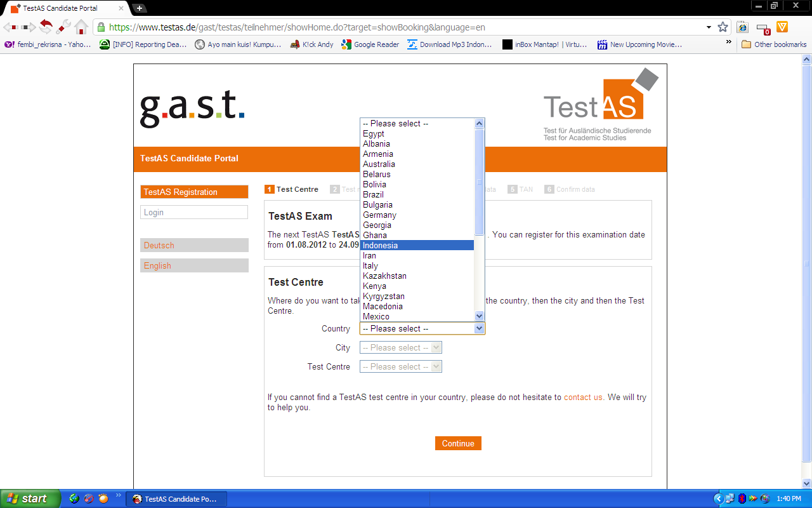Screen dimensions: 812x508
Task: Expand the quick launch chevron
Action: pyautogui.click(x=118, y=496)
